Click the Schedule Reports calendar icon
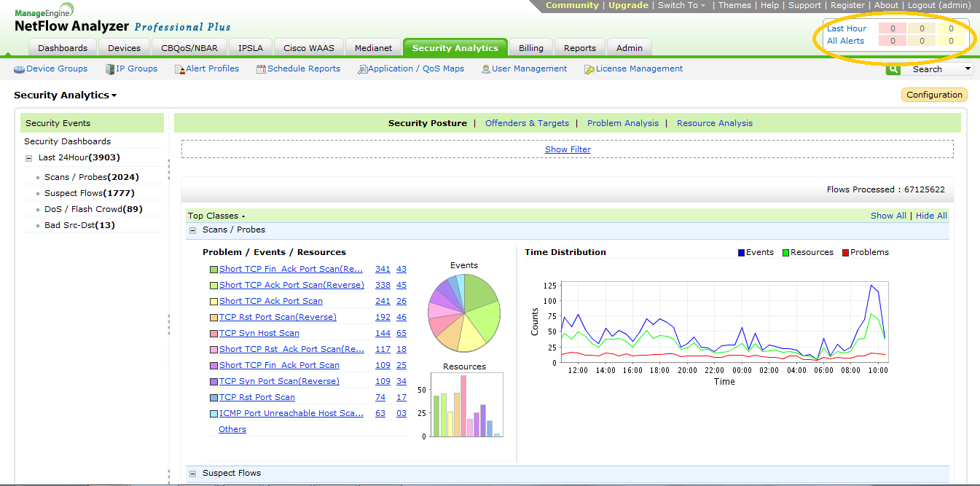The height and width of the screenshot is (486, 980). click(x=261, y=69)
